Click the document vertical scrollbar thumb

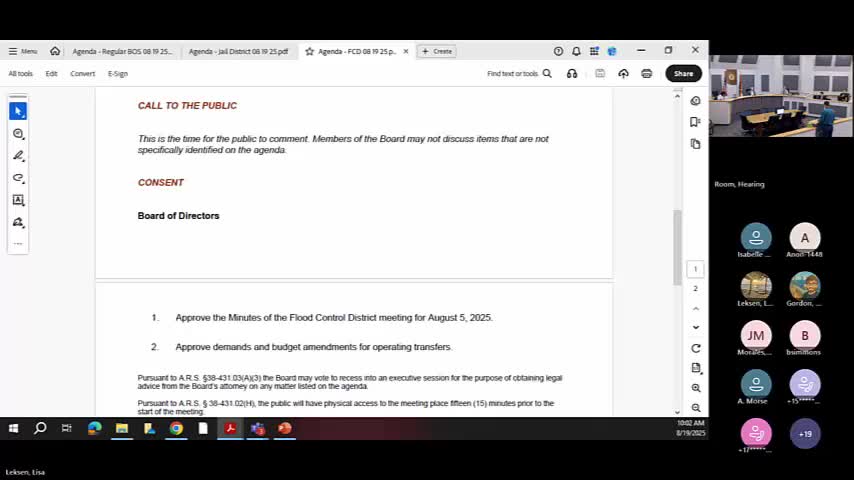[677, 247]
